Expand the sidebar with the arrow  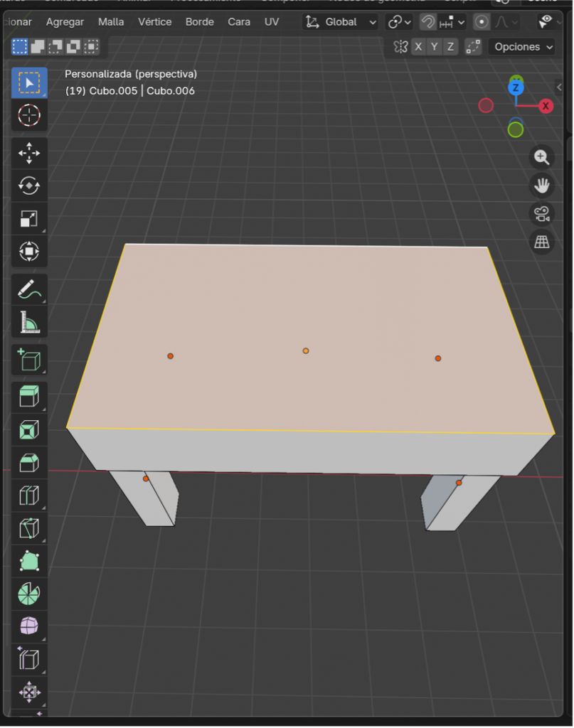click(559, 87)
